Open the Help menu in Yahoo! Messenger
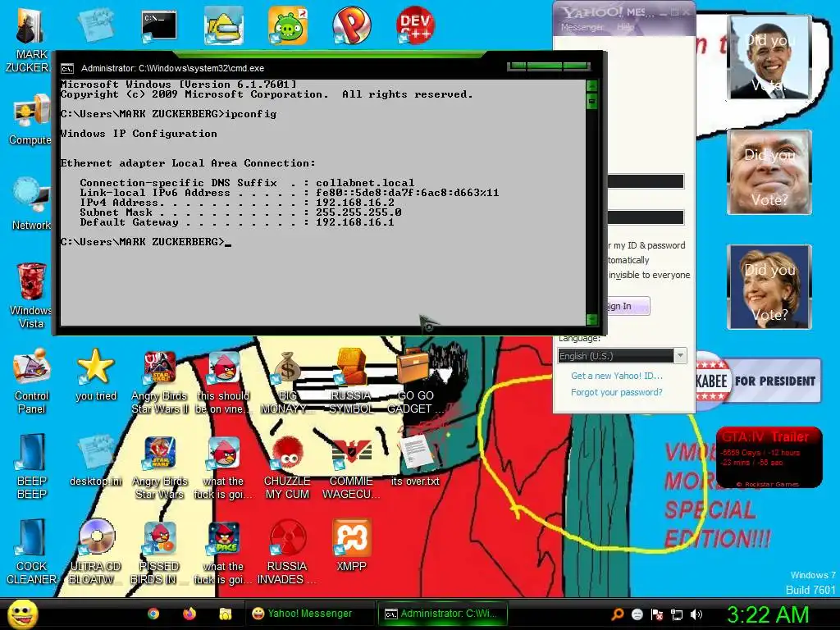The width and height of the screenshot is (840, 630). pyautogui.click(x=624, y=27)
